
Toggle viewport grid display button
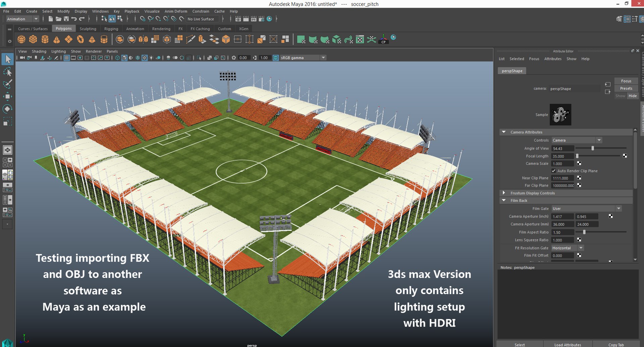[66, 58]
